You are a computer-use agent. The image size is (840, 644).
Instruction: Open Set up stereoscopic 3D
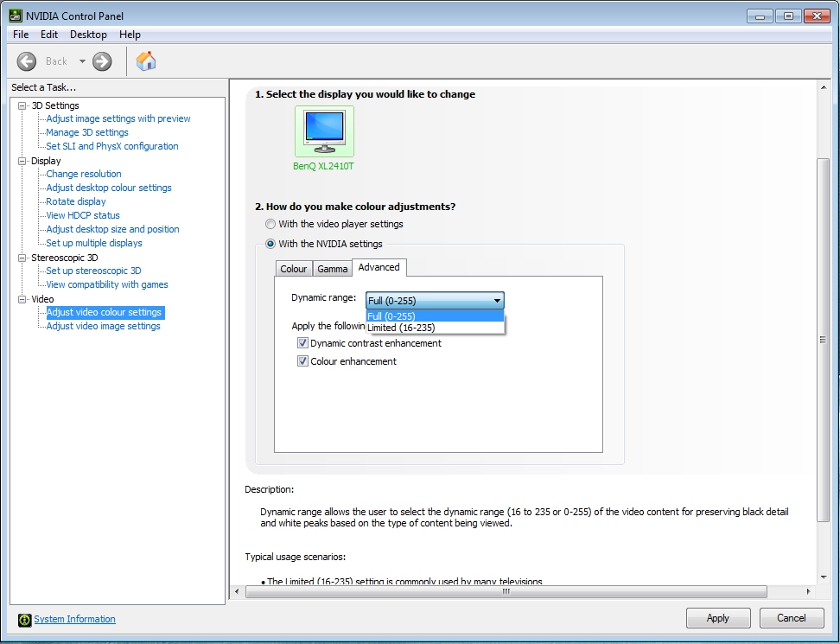tap(93, 271)
